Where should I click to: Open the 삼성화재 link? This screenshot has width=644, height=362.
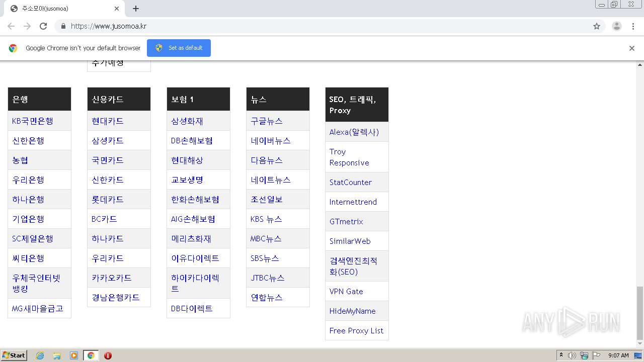pos(187,121)
